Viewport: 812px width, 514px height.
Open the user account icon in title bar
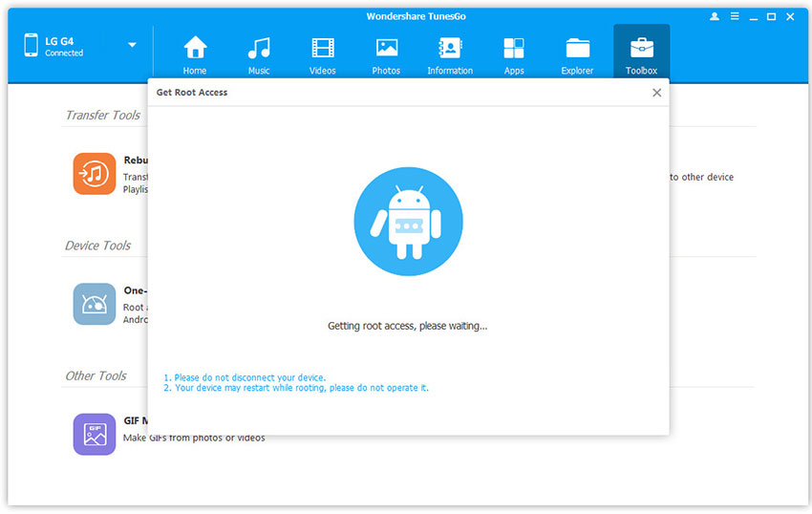pos(716,17)
